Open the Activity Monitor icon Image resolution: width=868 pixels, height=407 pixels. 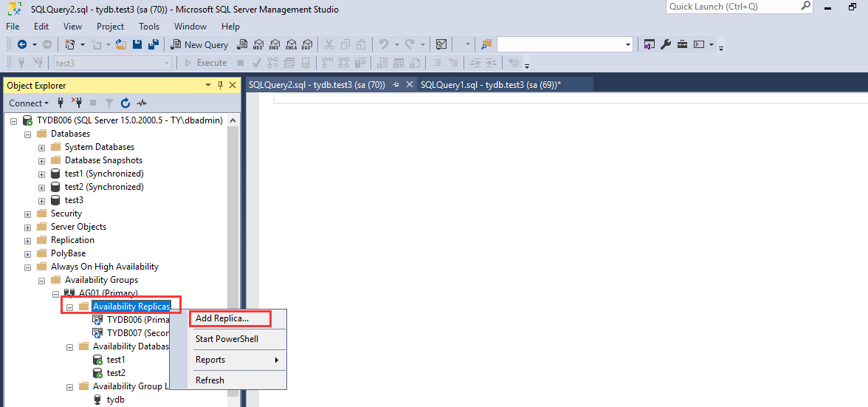click(441, 44)
